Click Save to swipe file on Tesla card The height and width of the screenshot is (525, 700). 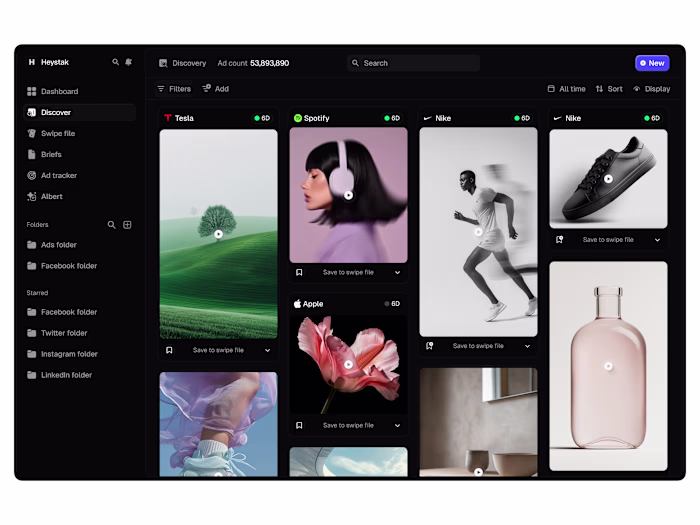point(218,350)
